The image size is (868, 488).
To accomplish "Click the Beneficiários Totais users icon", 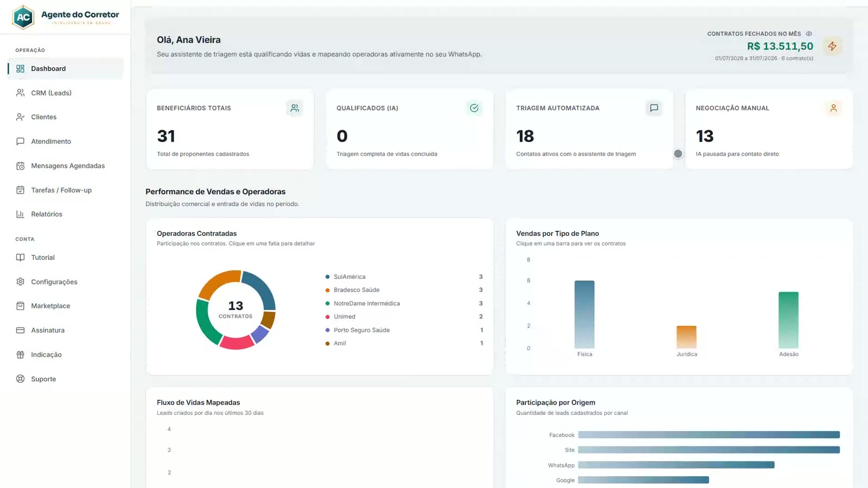I will (x=295, y=108).
